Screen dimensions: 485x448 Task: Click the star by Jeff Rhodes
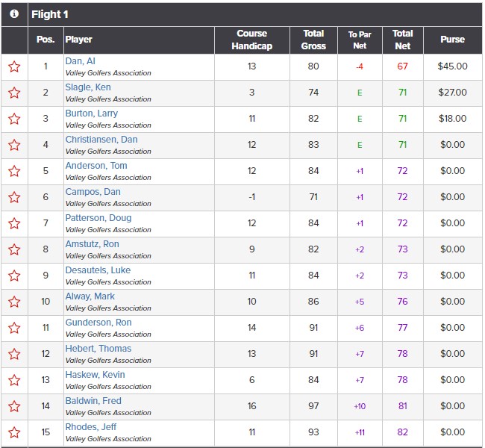point(14,432)
